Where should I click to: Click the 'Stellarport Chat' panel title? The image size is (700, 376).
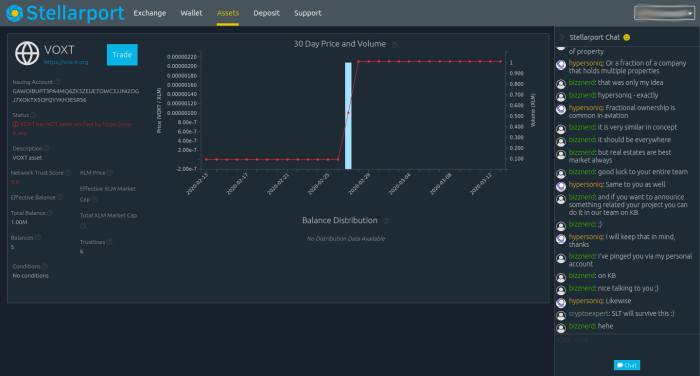click(x=594, y=38)
